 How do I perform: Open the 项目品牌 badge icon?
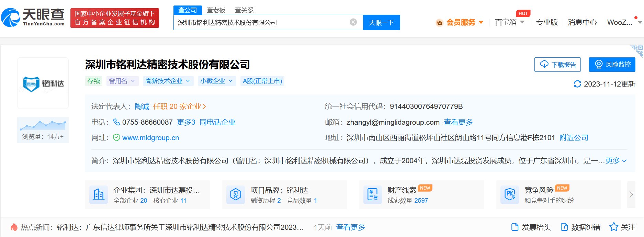[x=236, y=195]
